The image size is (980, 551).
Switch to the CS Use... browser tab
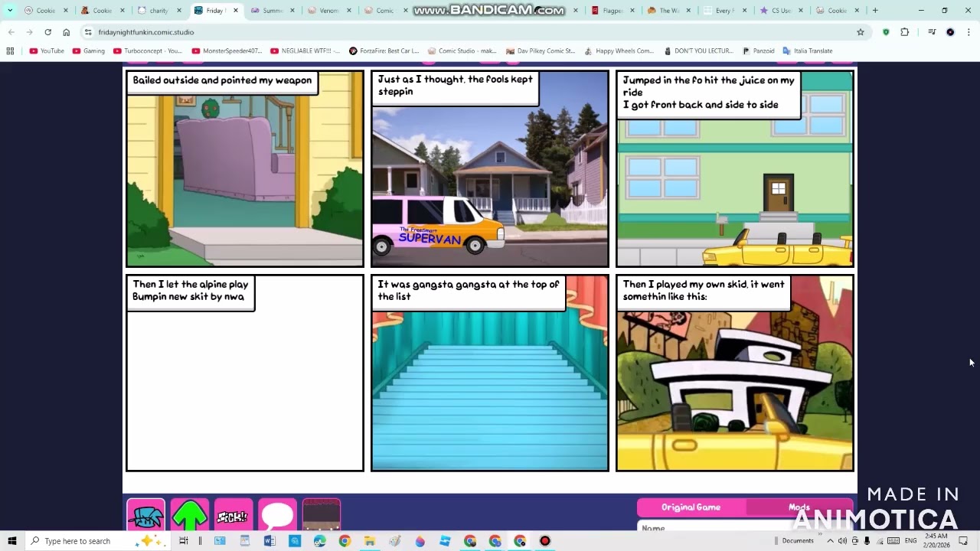[782, 11]
